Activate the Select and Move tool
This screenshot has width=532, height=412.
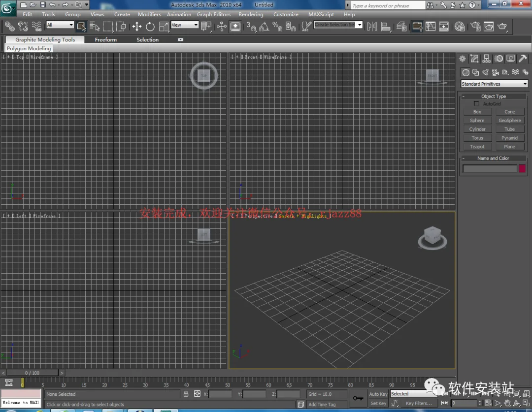coord(137,27)
